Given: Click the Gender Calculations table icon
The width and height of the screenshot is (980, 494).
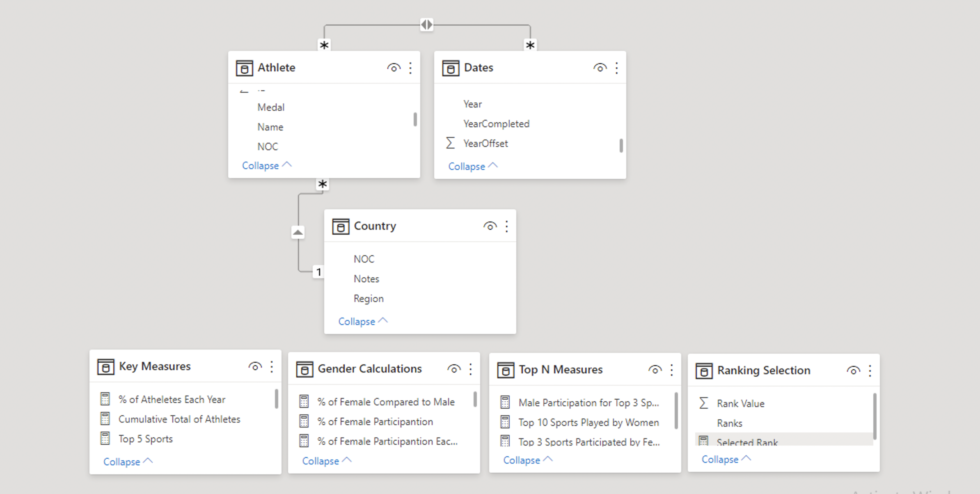Looking at the screenshot, I should tap(305, 369).
